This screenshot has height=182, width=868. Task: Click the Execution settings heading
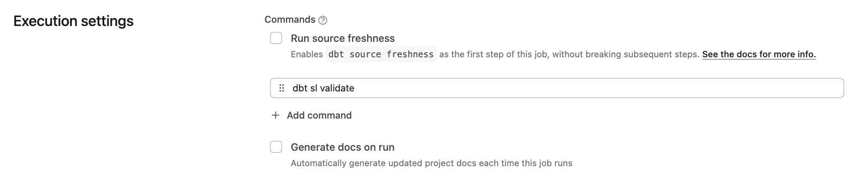tap(73, 21)
